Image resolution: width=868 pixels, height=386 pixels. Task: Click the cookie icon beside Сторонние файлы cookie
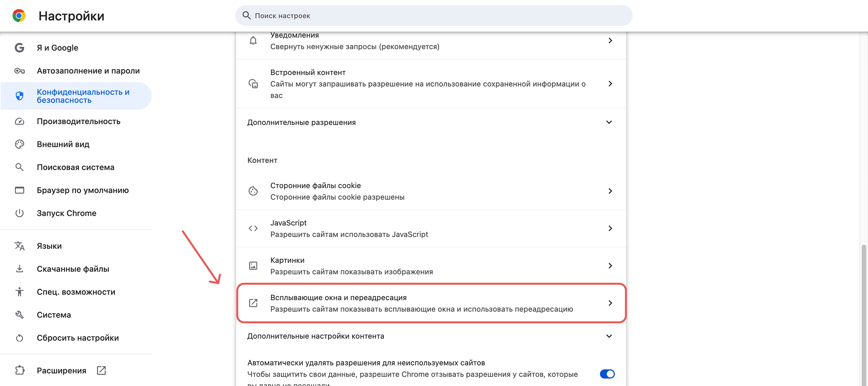click(x=253, y=191)
